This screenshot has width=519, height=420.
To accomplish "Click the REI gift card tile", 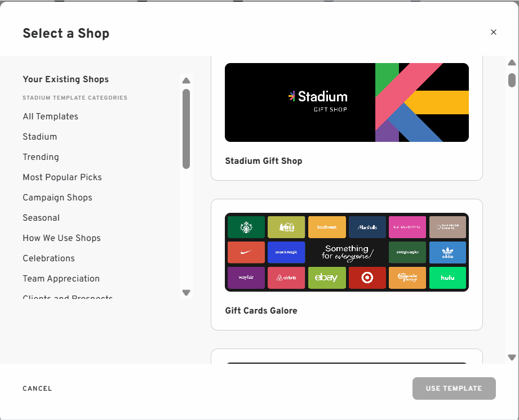I will pos(286,227).
